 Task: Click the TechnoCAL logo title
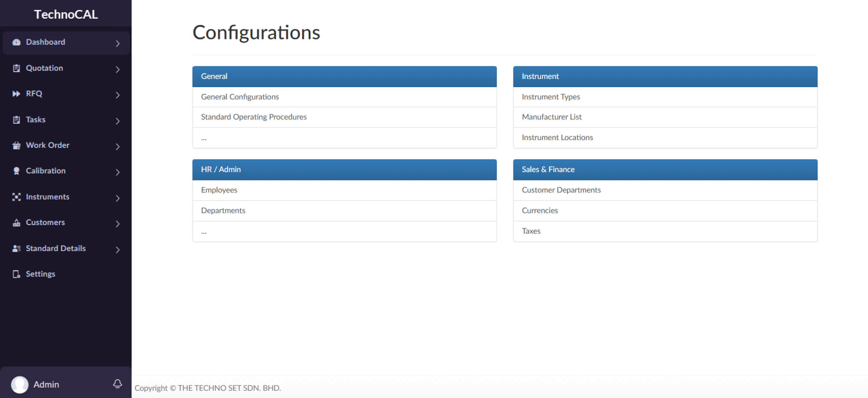click(x=66, y=14)
